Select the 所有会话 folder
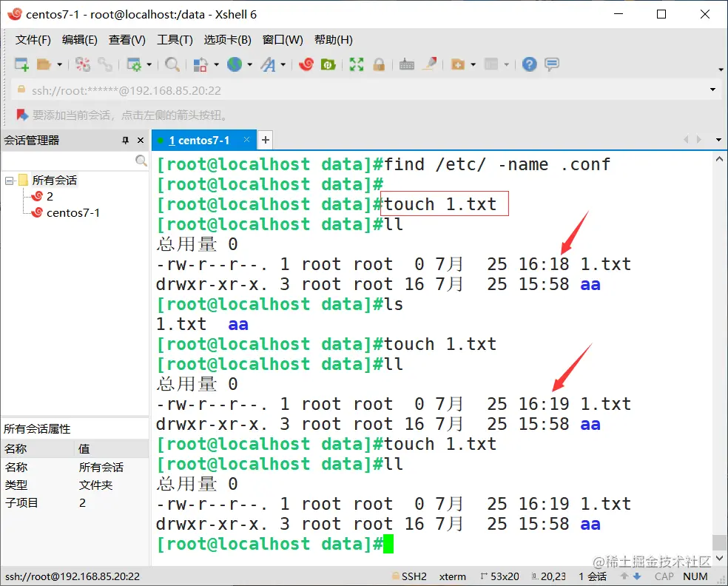Screen dimensions: 728x586 point(54,180)
